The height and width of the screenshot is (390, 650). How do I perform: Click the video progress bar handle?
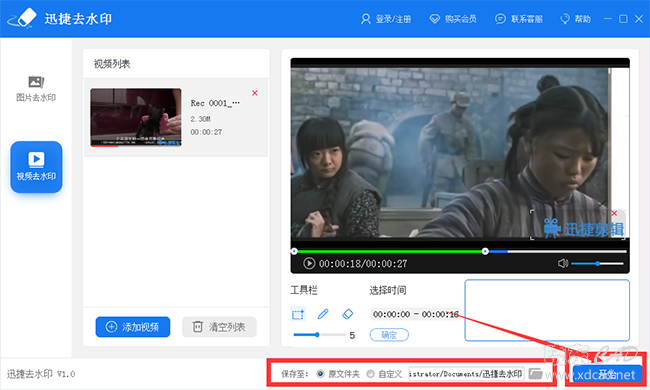pyautogui.click(x=485, y=251)
